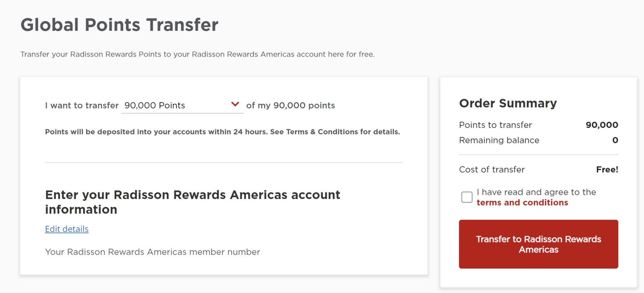The image size is (644, 293).
Task: Select the Radisson Rewards Americas member number field
Action: tap(153, 252)
